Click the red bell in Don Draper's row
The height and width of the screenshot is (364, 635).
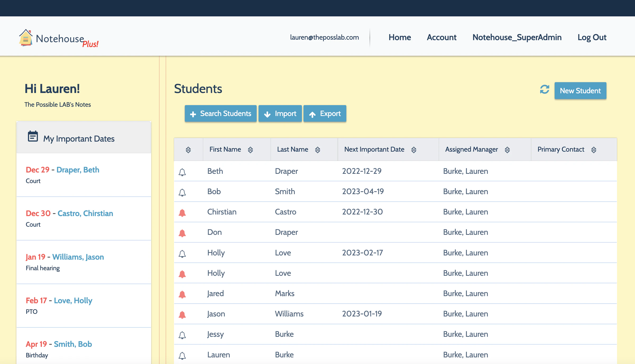click(x=182, y=233)
